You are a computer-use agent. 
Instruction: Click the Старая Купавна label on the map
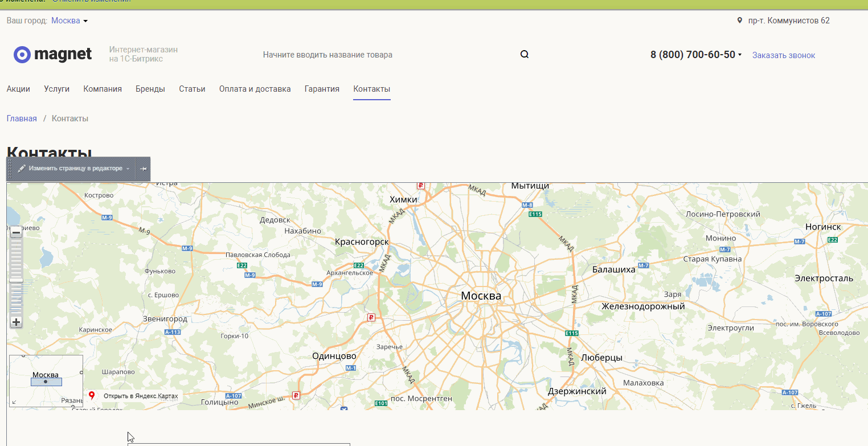coord(713,259)
